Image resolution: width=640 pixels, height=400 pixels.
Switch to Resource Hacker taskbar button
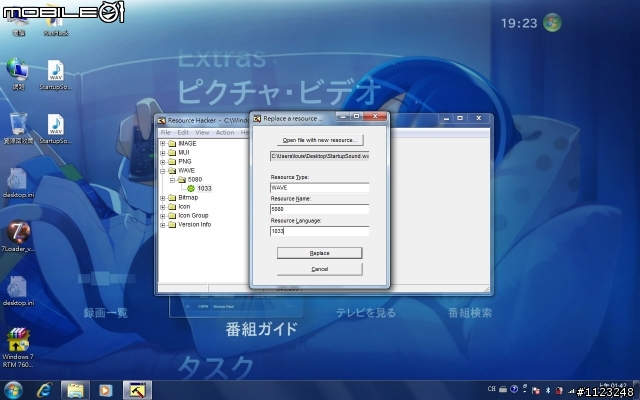tap(137, 390)
